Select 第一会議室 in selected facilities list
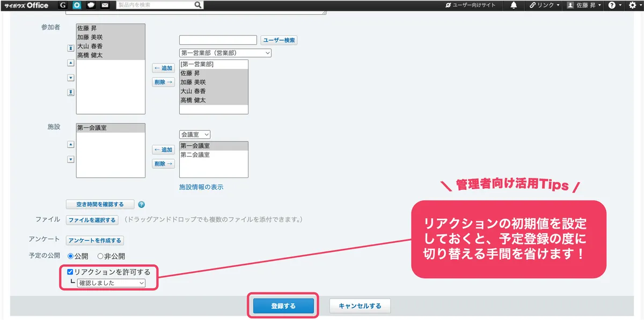The width and height of the screenshot is (644, 320). tap(111, 128)
